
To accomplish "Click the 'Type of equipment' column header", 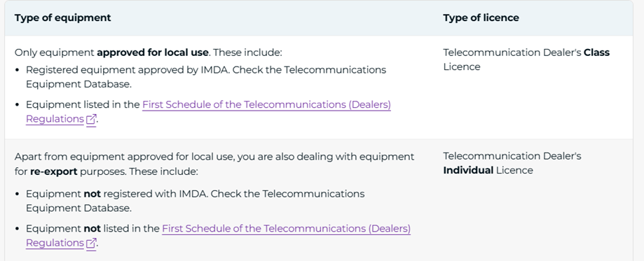I will [x=63, y=17].
